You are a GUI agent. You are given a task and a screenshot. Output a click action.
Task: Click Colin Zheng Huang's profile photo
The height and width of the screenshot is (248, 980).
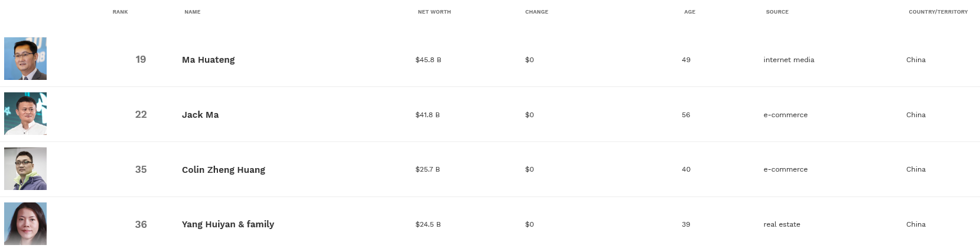tap(25, 169)
